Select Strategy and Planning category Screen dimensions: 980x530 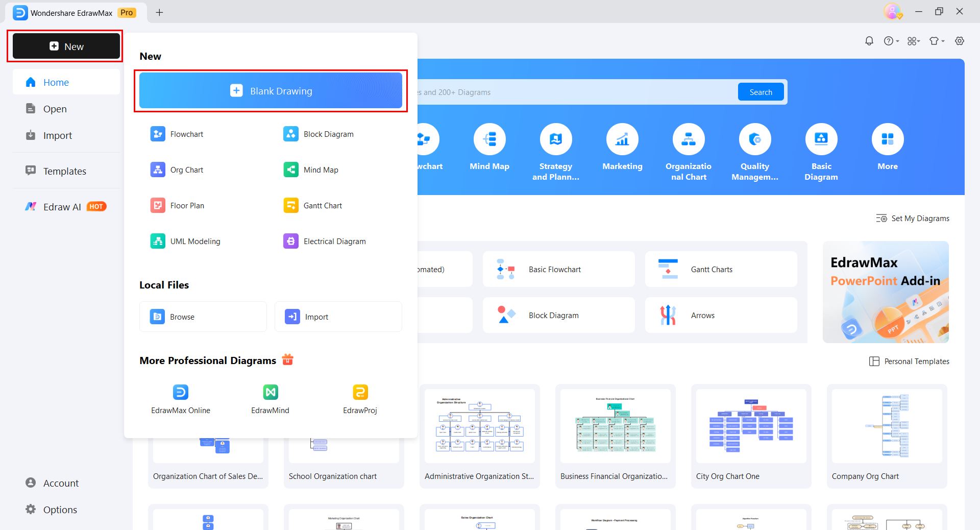click(x=556, y=152)
